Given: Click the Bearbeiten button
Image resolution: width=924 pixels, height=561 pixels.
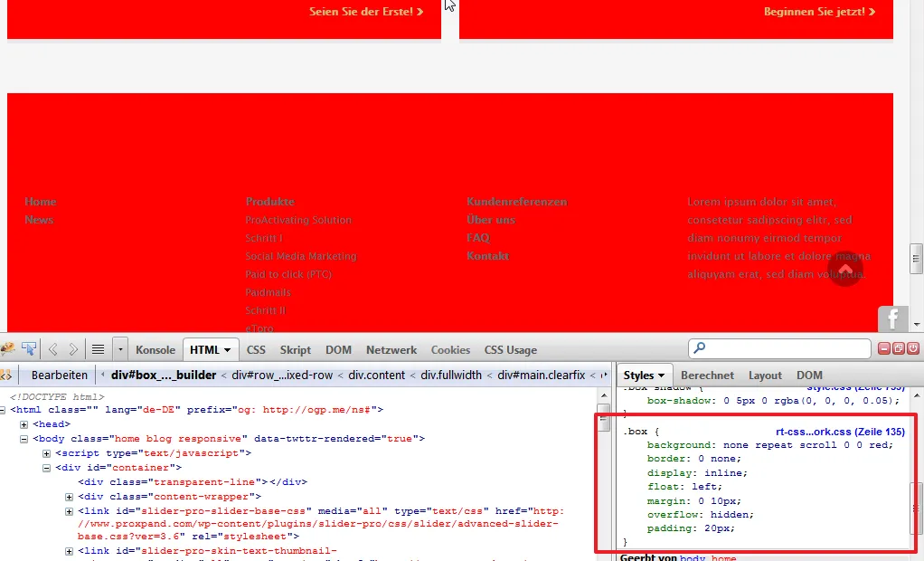Looking at the screenshot, I should [60, 376].
